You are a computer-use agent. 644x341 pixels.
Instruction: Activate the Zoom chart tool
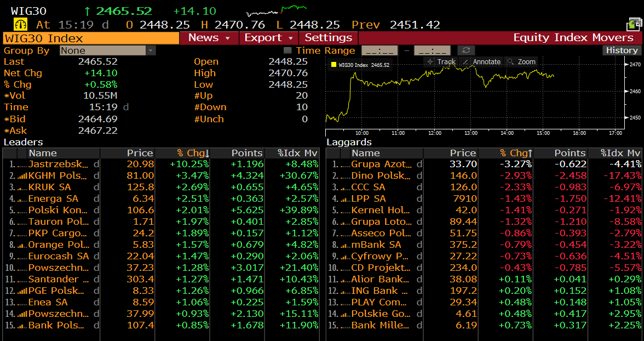coord(521,62)
